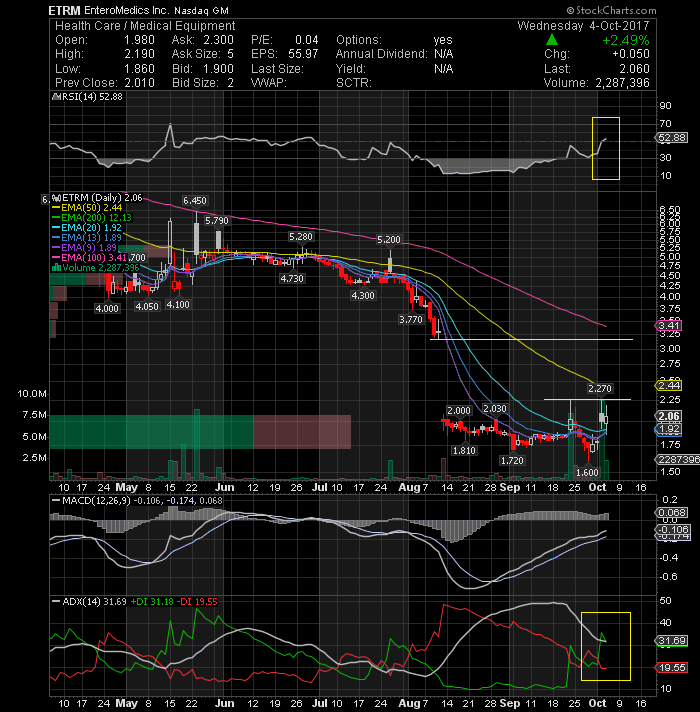This screenshot has height=712, width=700.
Task: Click the Prev Close value 2.010
Action: pyautogui.click(x=139, y=83)
